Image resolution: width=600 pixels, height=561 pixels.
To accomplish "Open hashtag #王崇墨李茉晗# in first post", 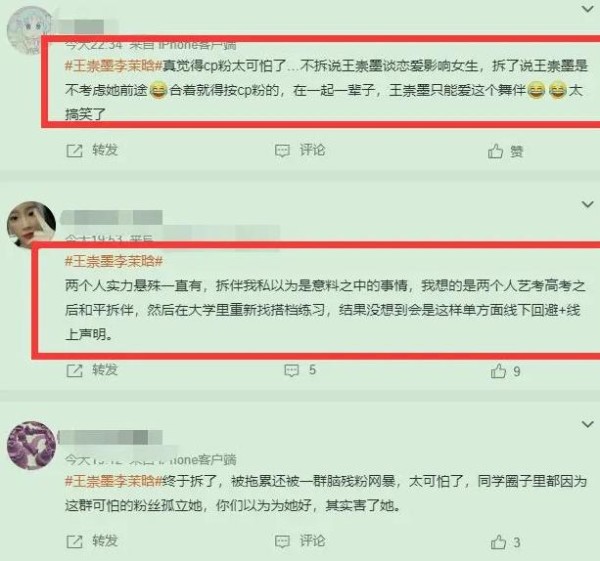I will [x=114, y=66].
